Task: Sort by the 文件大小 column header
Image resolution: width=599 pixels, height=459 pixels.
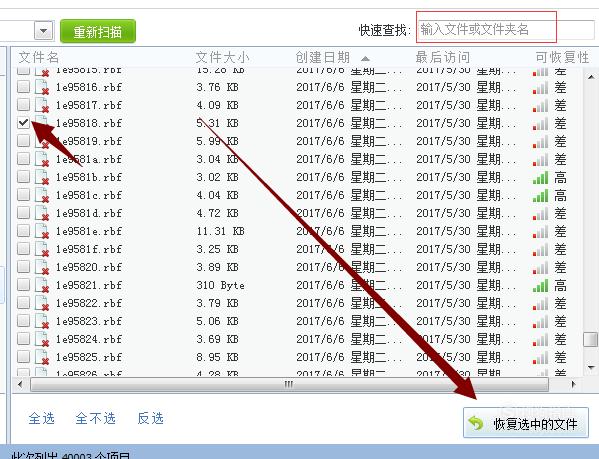Action: (x=222, y=57)
